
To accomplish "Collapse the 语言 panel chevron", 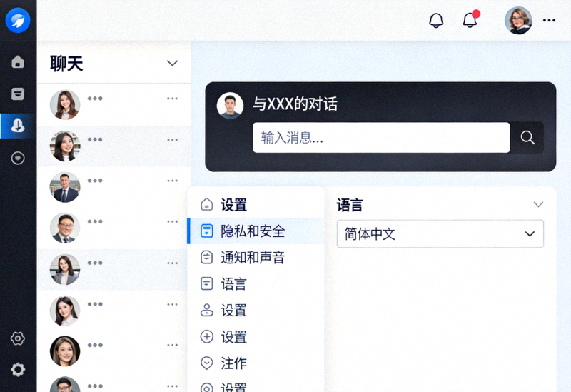I will pyautogui.click(x=538, y=204).
